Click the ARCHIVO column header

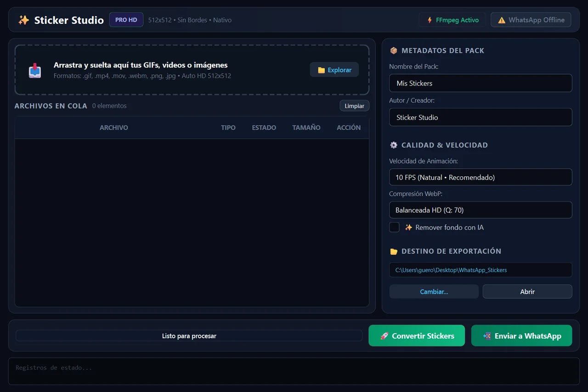pos(114,128)
